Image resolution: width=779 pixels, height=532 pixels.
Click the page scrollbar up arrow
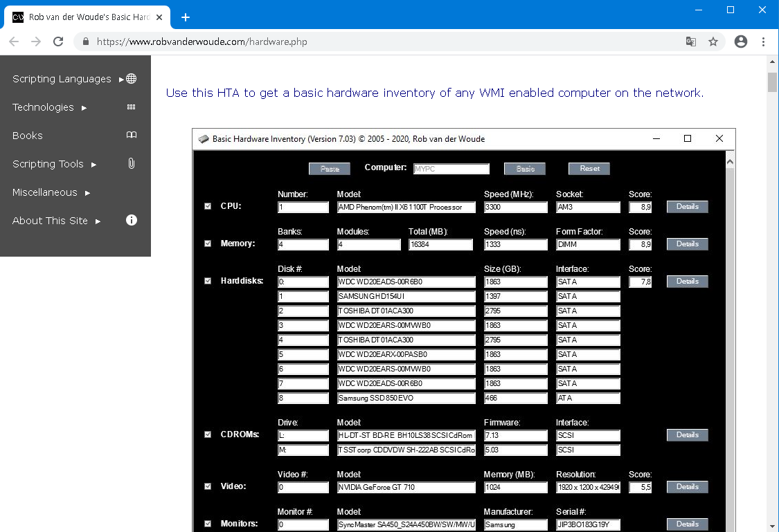(772, 62)
